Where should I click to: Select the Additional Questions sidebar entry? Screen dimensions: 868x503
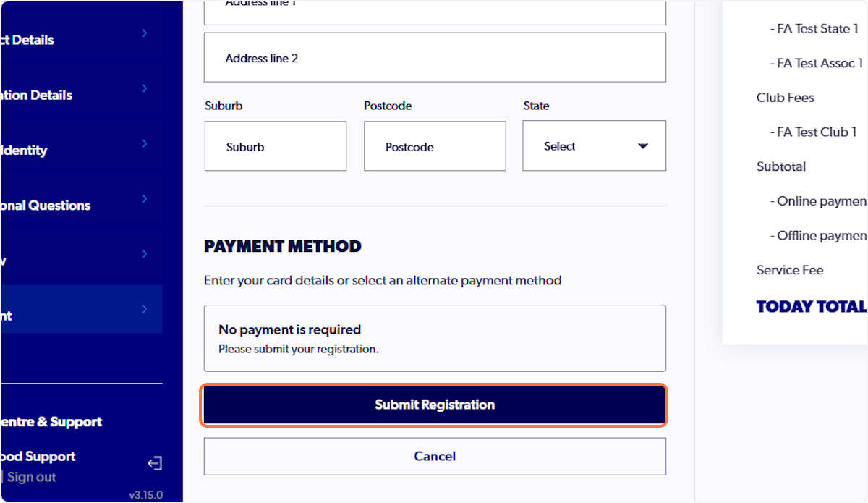(x=46, y=206)
